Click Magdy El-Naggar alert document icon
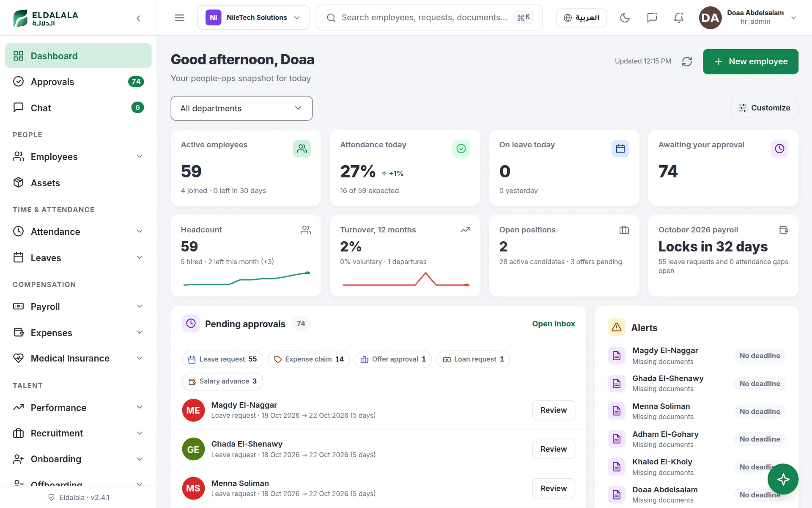The image size is (812, 508). click(x=617, y=356)
